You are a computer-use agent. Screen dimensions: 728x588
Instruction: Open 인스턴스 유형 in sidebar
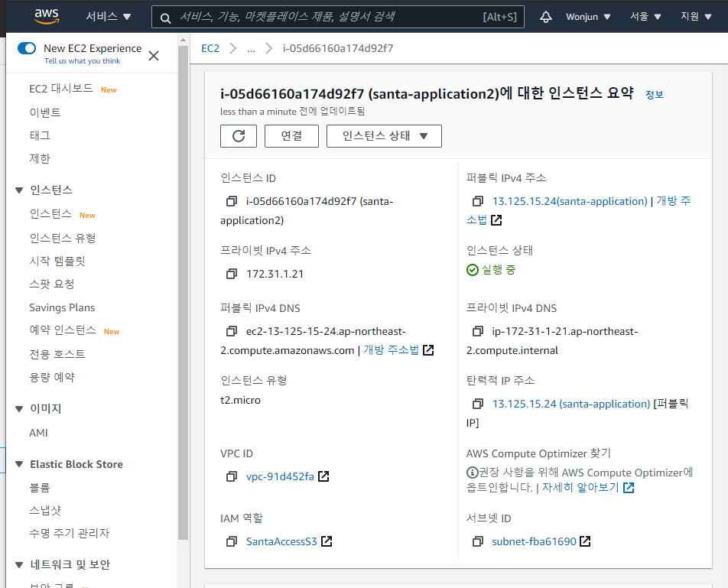pos(62,238)
